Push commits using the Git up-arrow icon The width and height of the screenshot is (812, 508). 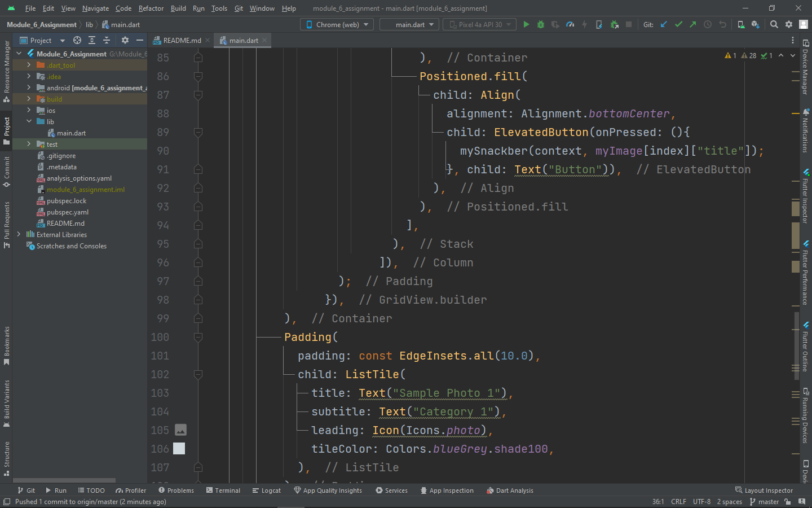[x=693, y=24]
